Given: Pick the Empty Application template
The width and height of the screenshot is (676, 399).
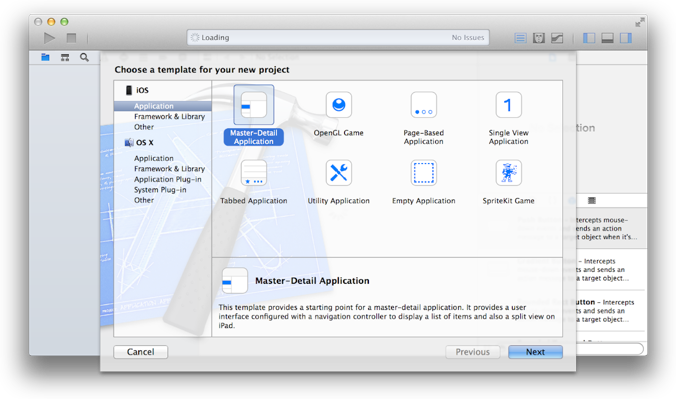Looking at the screenshot, I should point(423,182).
